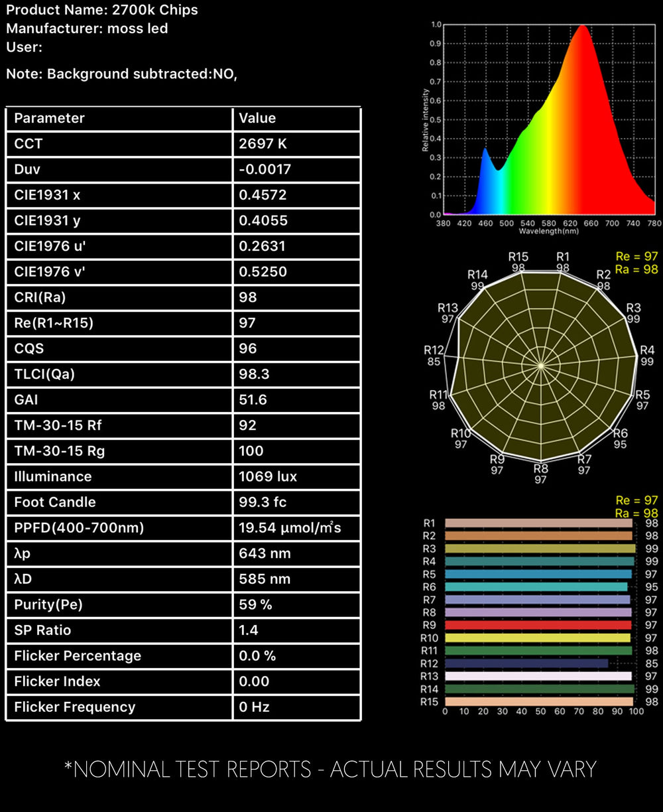Select the Ra = 98 label above bar chart
663x812 pixels.
[635, 512]
